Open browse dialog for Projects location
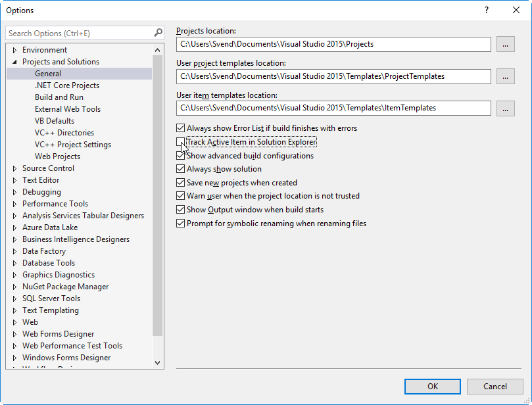Image resolution: width=532 pixels, height=405 pixels. coord(505,44)
